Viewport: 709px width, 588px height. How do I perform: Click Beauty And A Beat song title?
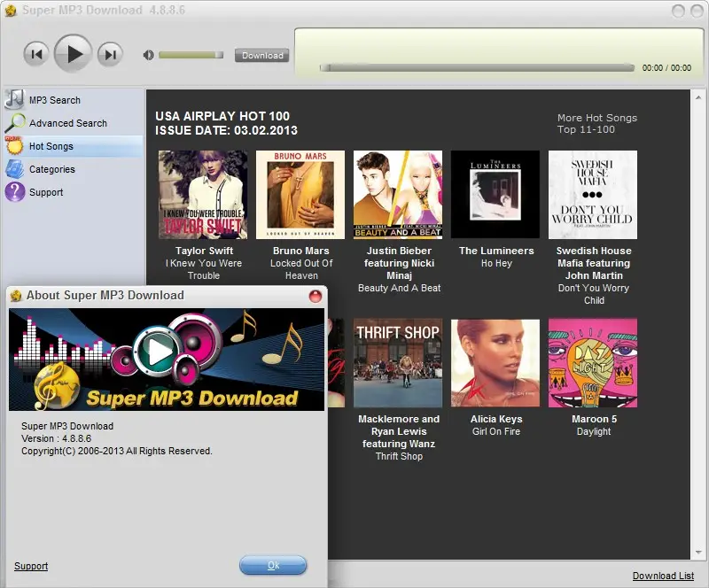click(400, 288)
